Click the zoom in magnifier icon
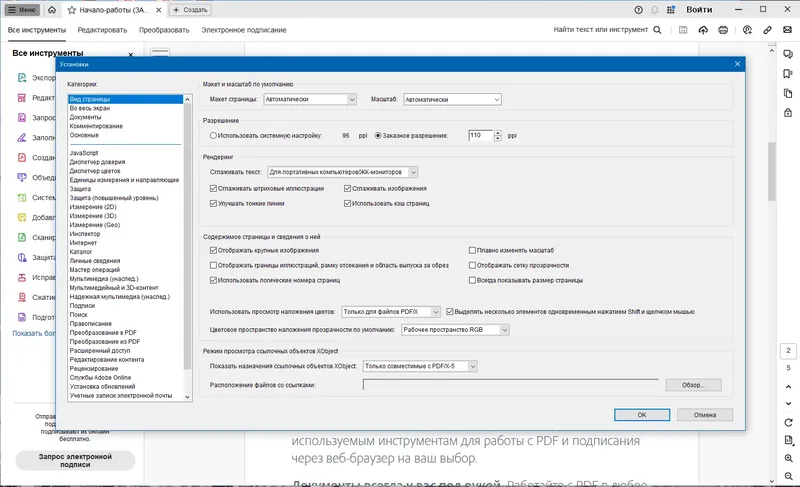Viewport: 800px width, 487px height. coord(788,458)
